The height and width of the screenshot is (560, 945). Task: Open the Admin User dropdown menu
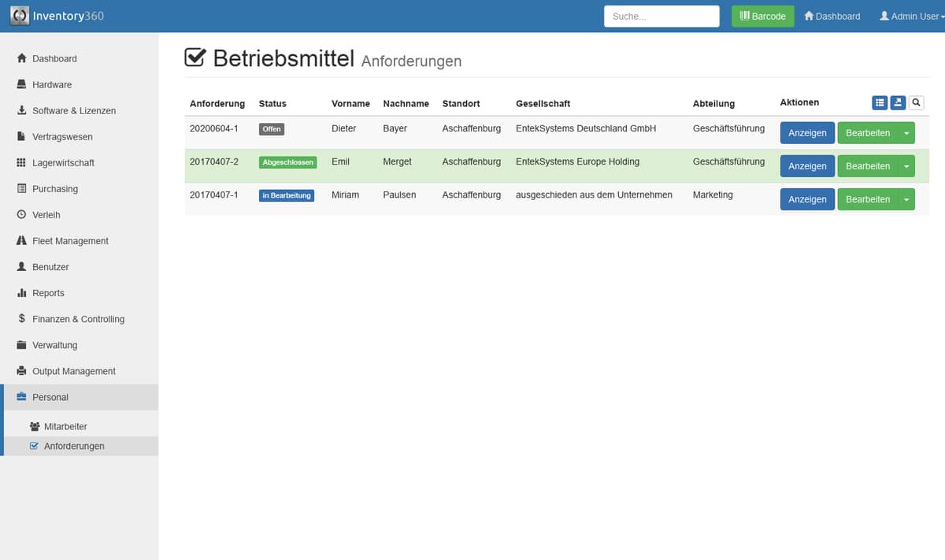click(909, 16)
